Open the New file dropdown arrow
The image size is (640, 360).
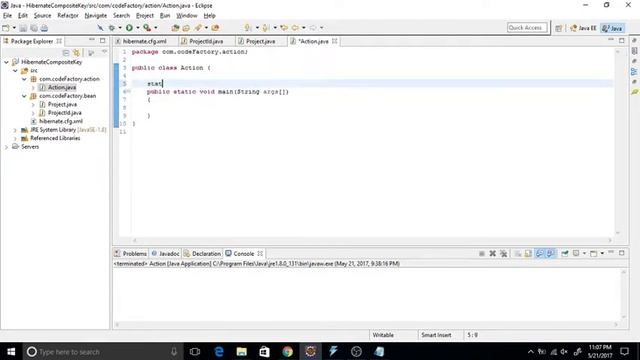14,28
